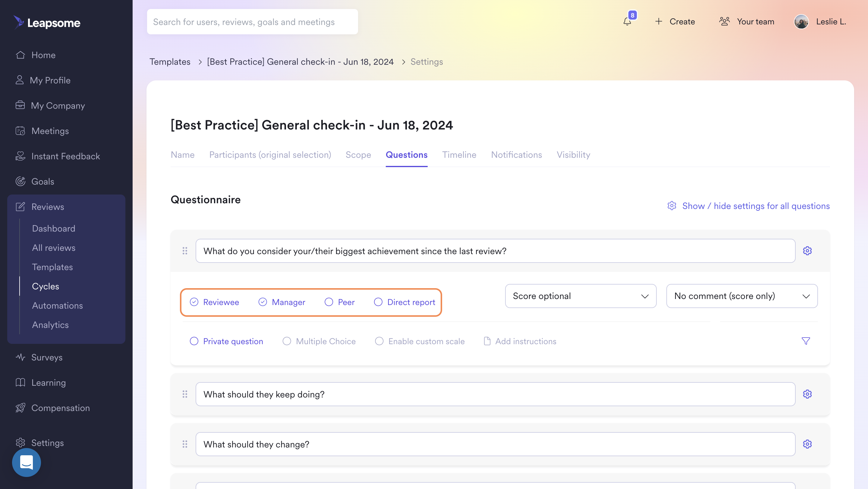Open General check-in breadcrumb link
The image size is (868, 489).
[x=300, y=62]
